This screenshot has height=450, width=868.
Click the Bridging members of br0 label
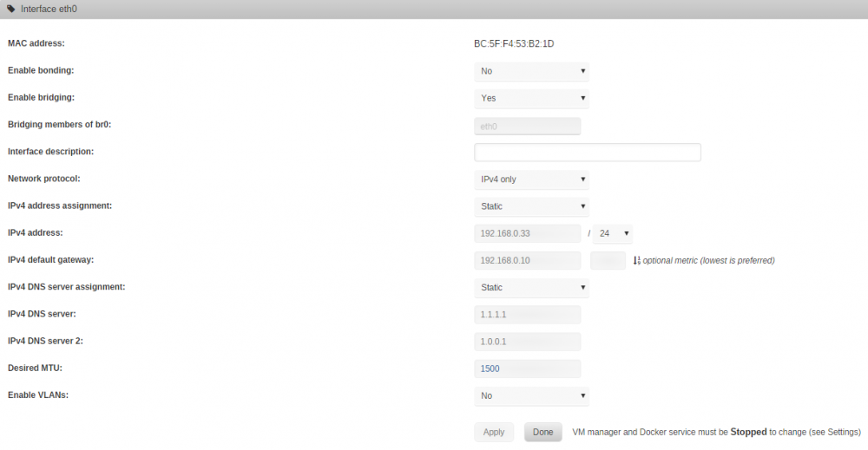point(59,124)
